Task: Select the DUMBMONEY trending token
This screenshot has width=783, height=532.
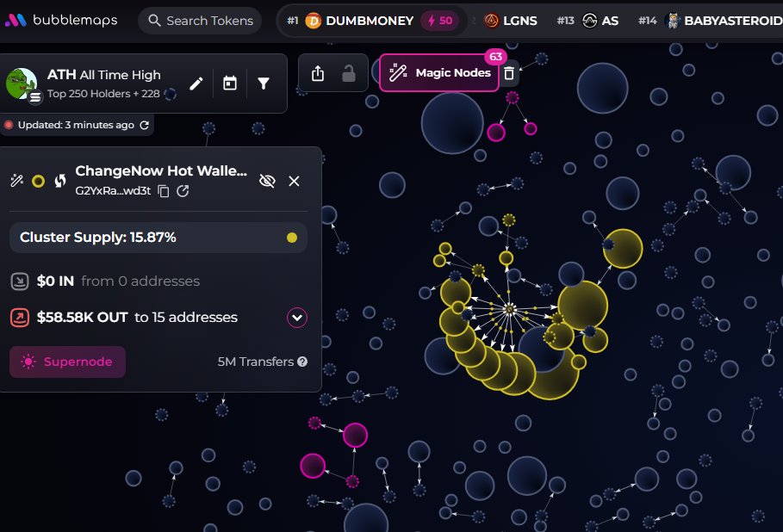Action: (358, 21)
